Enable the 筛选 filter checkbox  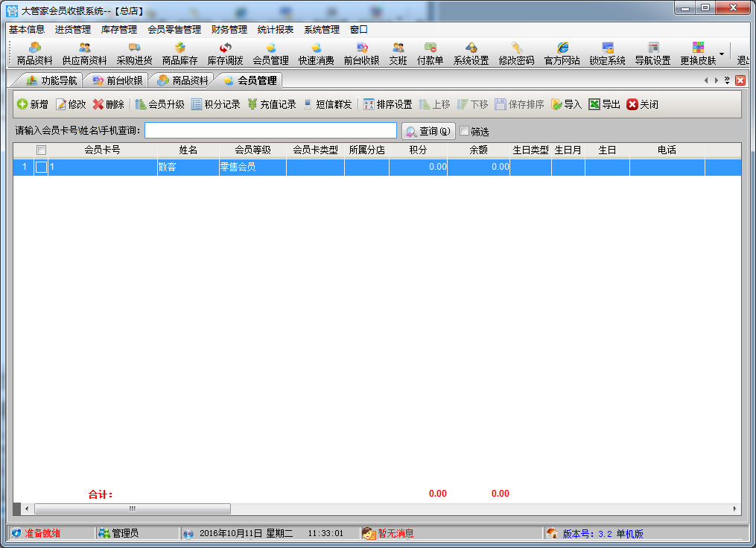[464, 130]
